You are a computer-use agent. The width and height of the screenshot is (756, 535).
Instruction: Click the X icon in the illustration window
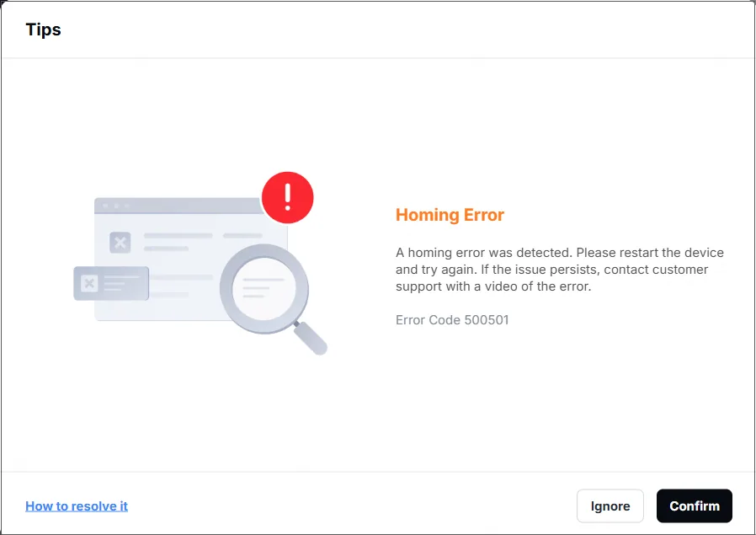(x=120, y=243)
